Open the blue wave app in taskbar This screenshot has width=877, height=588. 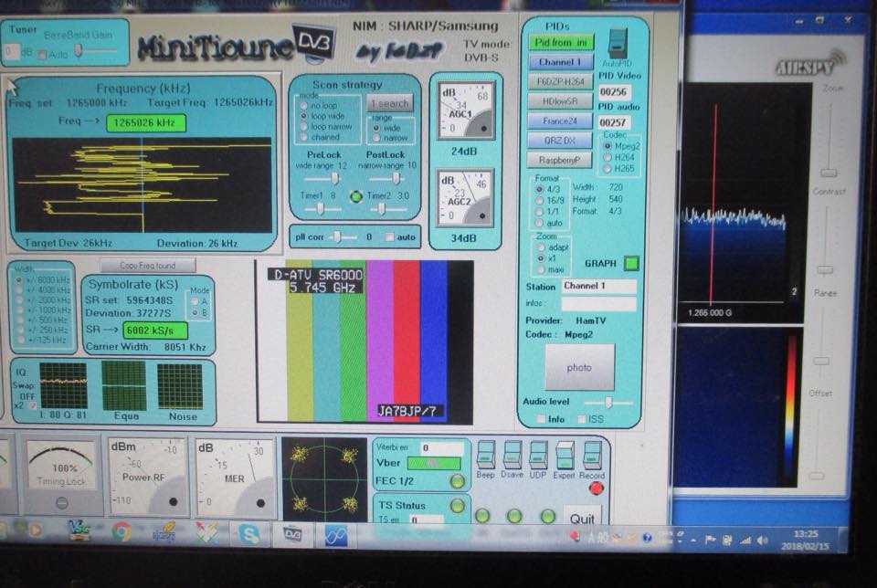(x=335, y=537)
